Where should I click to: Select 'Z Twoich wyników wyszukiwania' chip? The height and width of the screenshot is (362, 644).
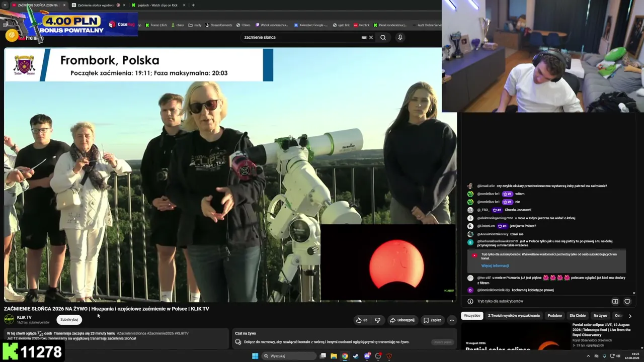pos(514,316)
